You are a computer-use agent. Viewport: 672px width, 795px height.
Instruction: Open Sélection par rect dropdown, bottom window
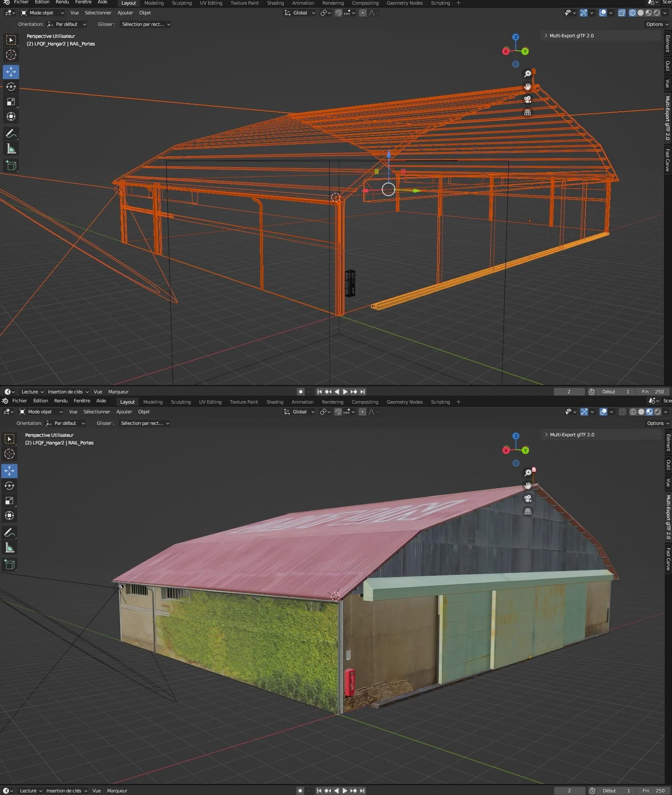point(144,423)
